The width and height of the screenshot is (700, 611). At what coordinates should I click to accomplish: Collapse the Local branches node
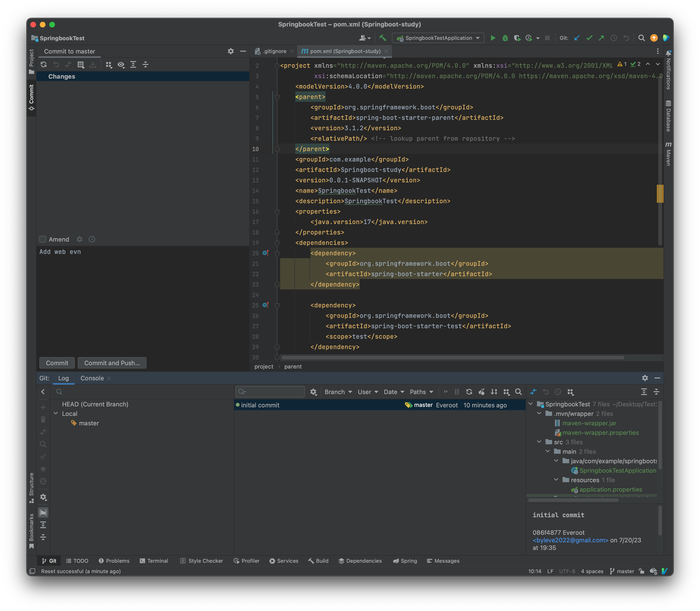pyautogui.click(x=56, y=413)
